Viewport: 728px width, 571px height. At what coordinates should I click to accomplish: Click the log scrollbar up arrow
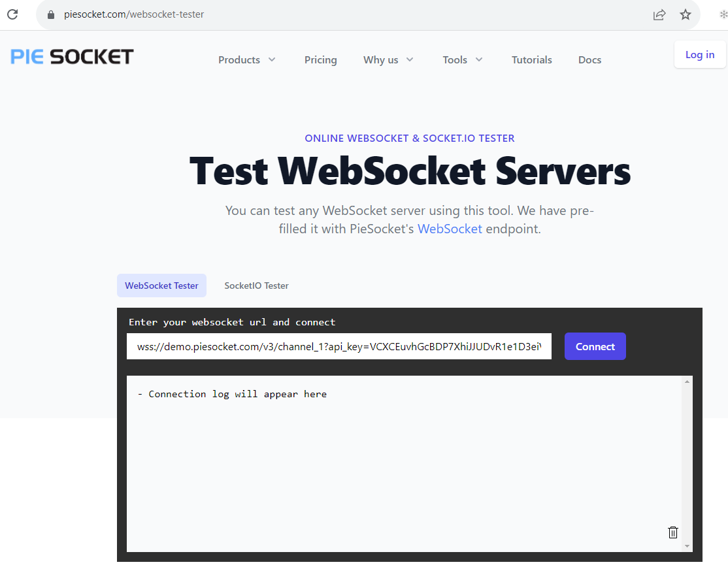coord(687,382)
